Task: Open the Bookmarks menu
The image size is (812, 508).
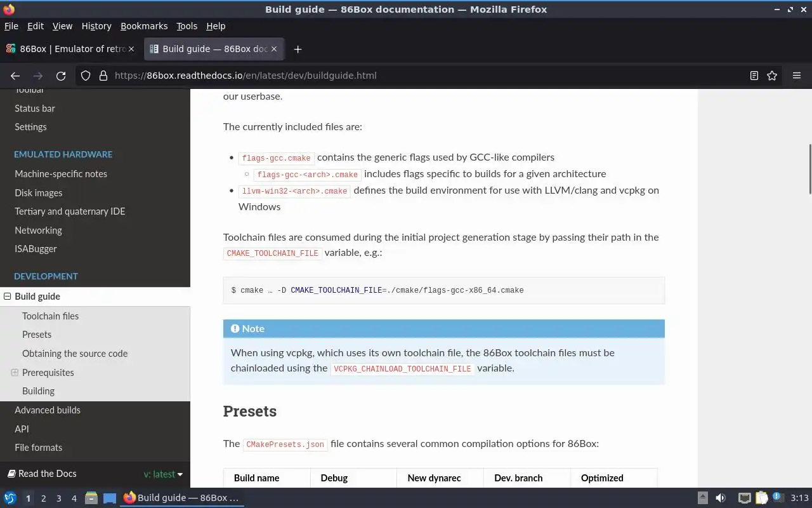Action: click(x=144, y=26)
